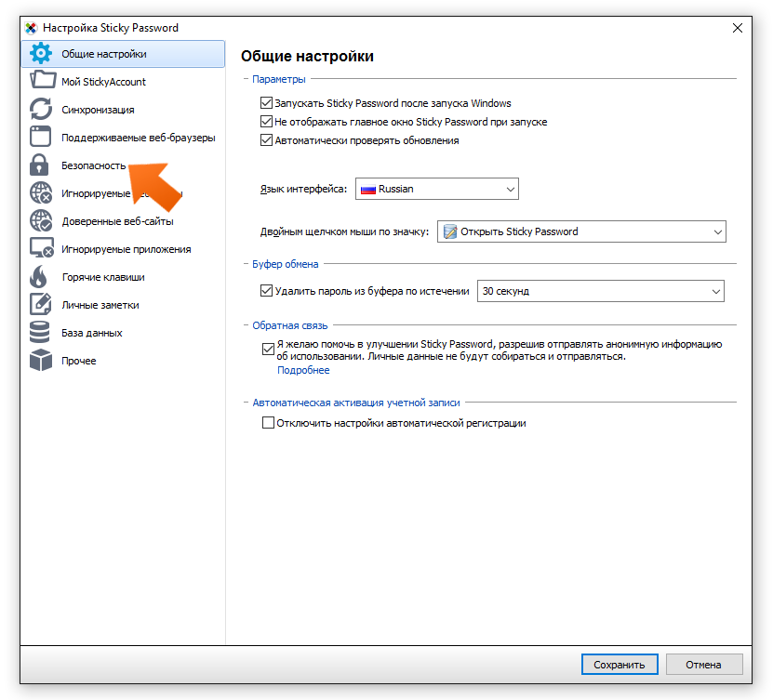Viewport: 773px width, 700px height.
Task: Click the bold Общие настройки page heading
Action: (x=307, y=56)
